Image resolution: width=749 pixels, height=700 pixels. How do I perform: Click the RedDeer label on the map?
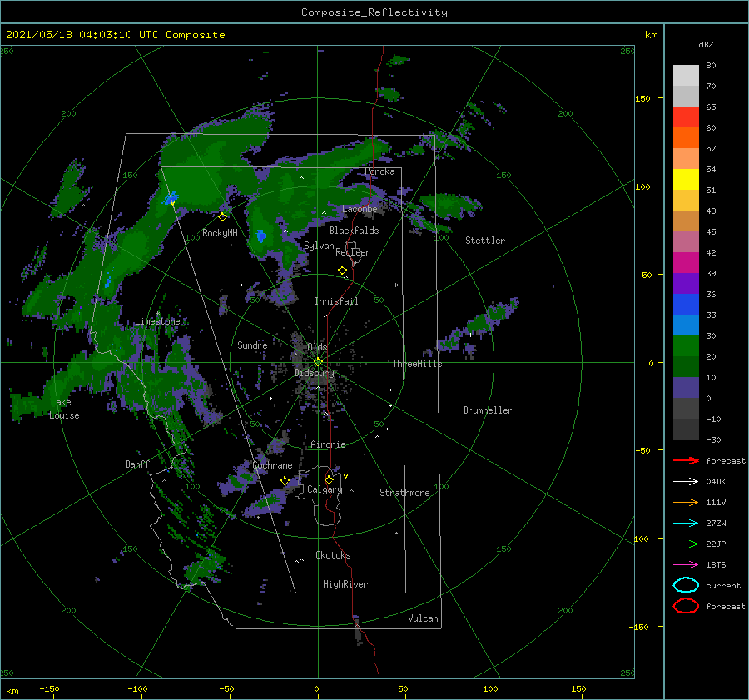[353, 252]
